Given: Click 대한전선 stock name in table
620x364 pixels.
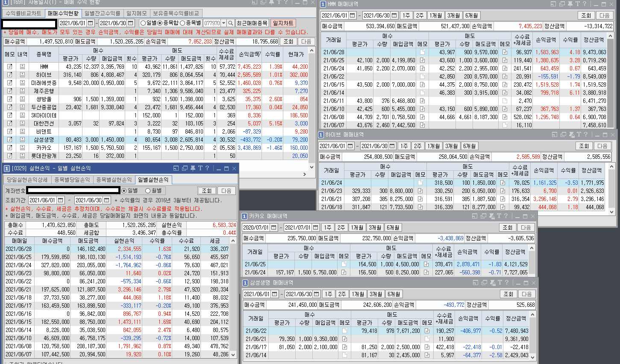Looking at the screenshot, I should (x=44, y=123).
